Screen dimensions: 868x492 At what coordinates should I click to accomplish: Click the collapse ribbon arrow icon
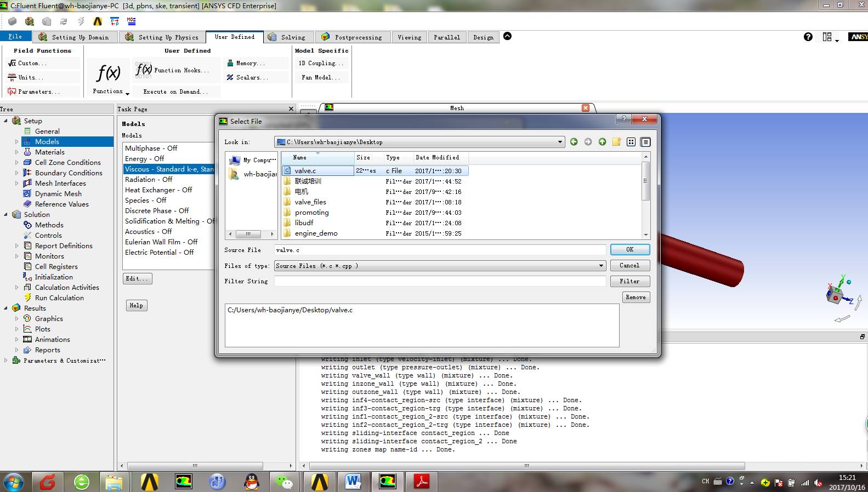point(508,36)
